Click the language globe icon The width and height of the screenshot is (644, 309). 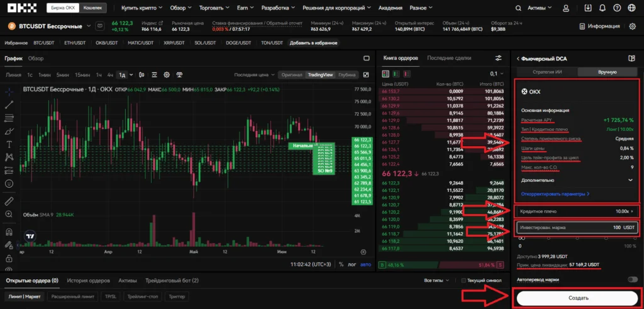click(x=631, y=8)
